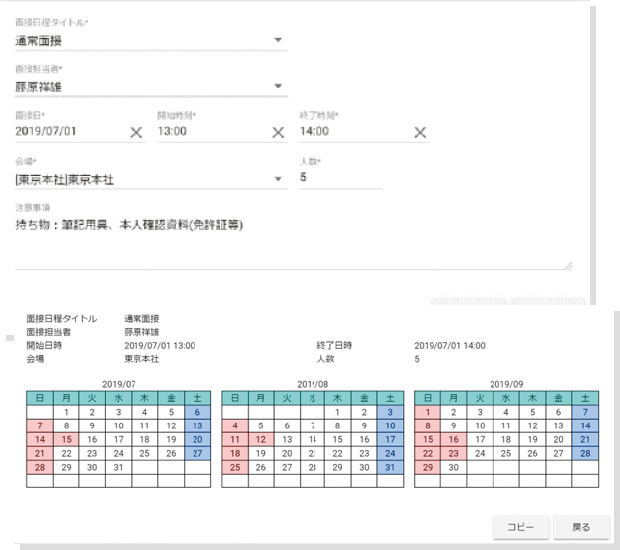The width and height of the screenshot is (620, 550).
Task: Open the 会場 venue dropdown
Action: 278,179
